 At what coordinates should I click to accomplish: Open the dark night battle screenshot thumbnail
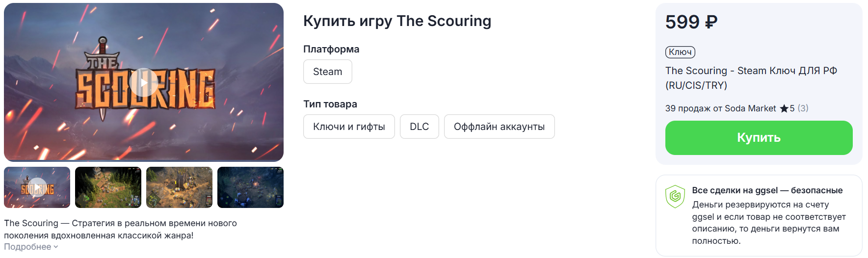click(x=250, y=187)
